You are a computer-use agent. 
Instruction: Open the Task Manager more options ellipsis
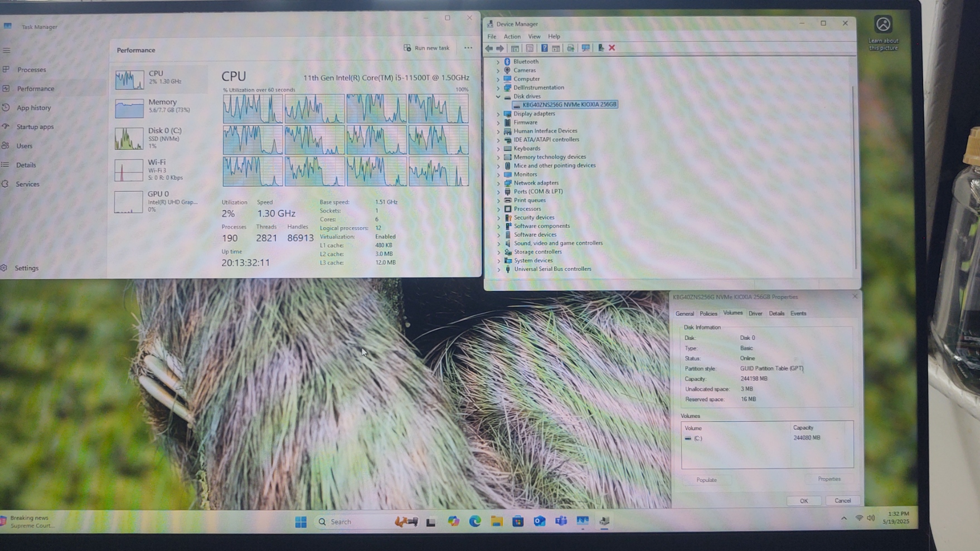(x=468, y=48)
